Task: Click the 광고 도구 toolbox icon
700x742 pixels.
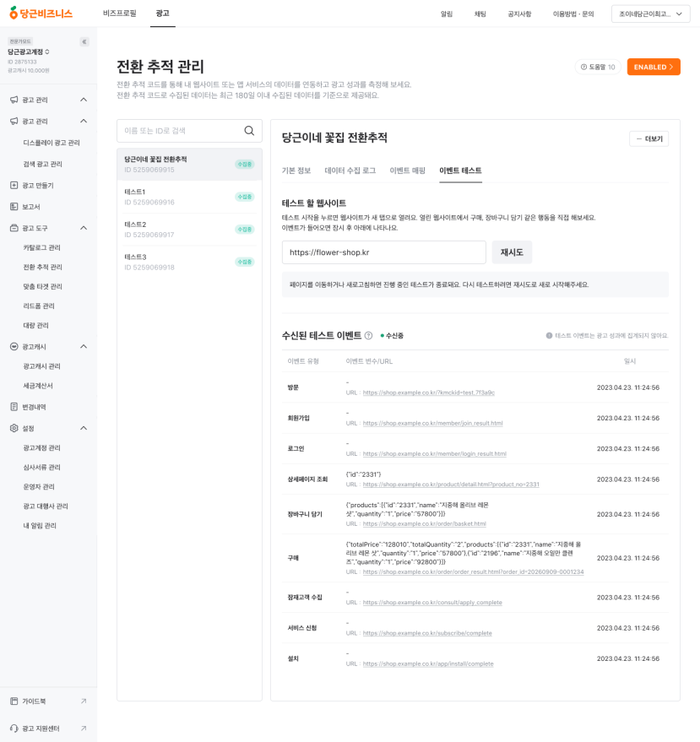Action: click(14, 228)
